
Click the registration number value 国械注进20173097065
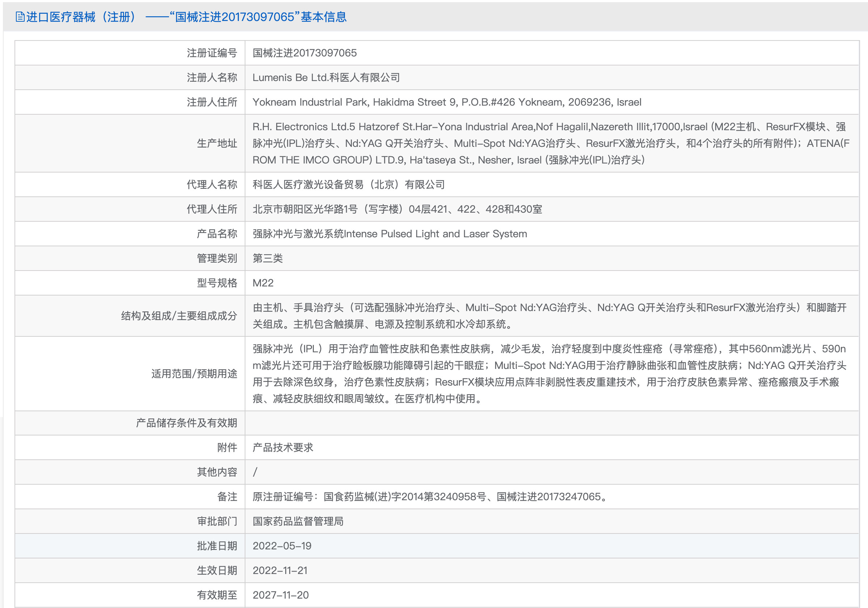[x=304, y=53]
